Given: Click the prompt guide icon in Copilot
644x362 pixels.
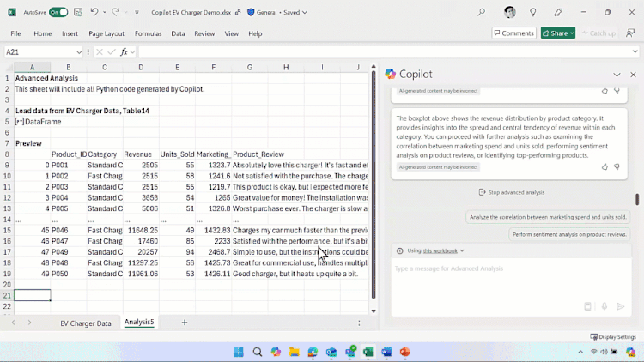Looking at the screenshot, I should tap(587, 306).
